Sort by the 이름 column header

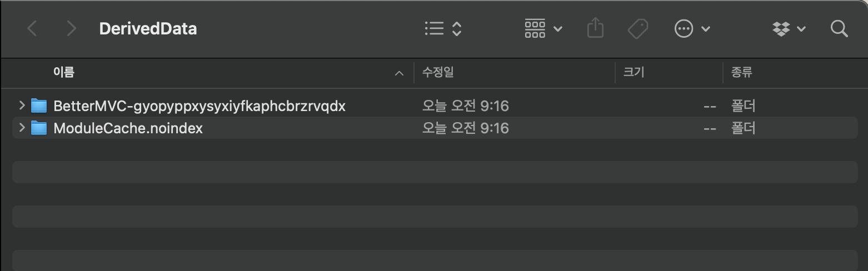pyautogui.click(x=64, y=72)
